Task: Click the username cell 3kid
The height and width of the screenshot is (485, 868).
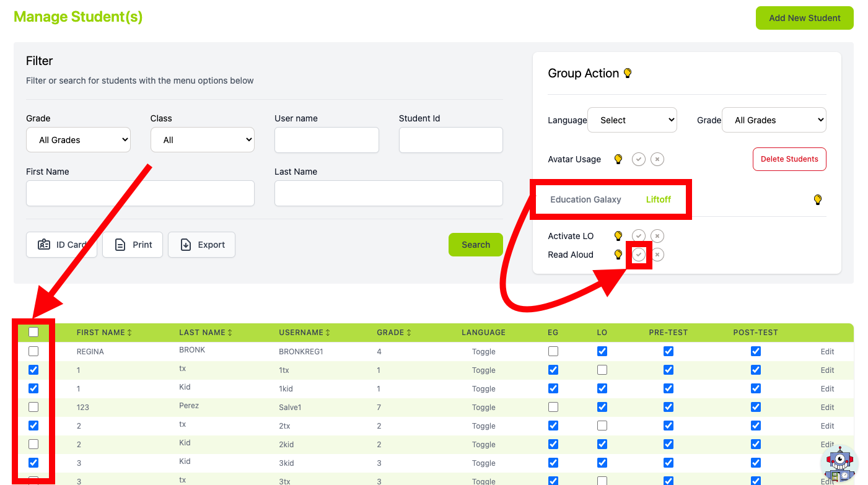Action: coord(287,463)
